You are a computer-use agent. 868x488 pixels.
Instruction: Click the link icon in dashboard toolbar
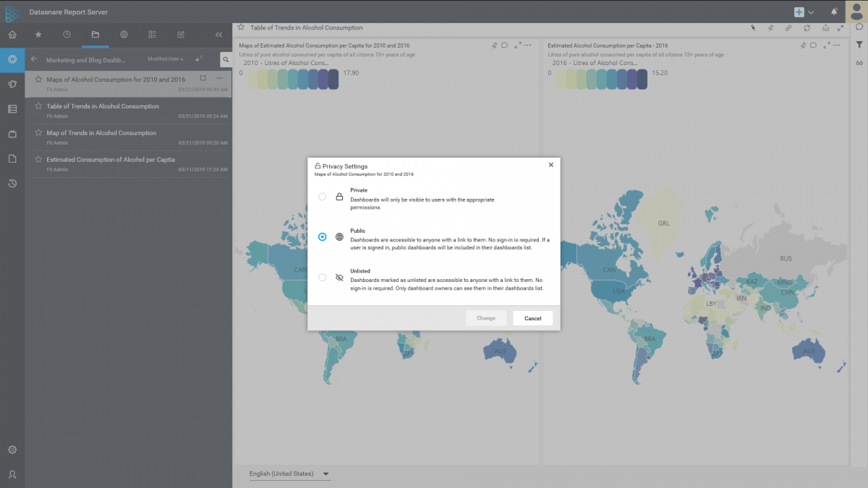788,28
